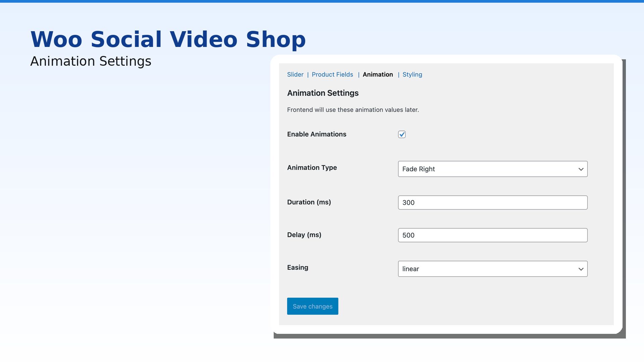The width and height of the screenshot is (644, 362).
Task: Focus the Duration (ms) input field
Action: [492, 202]
